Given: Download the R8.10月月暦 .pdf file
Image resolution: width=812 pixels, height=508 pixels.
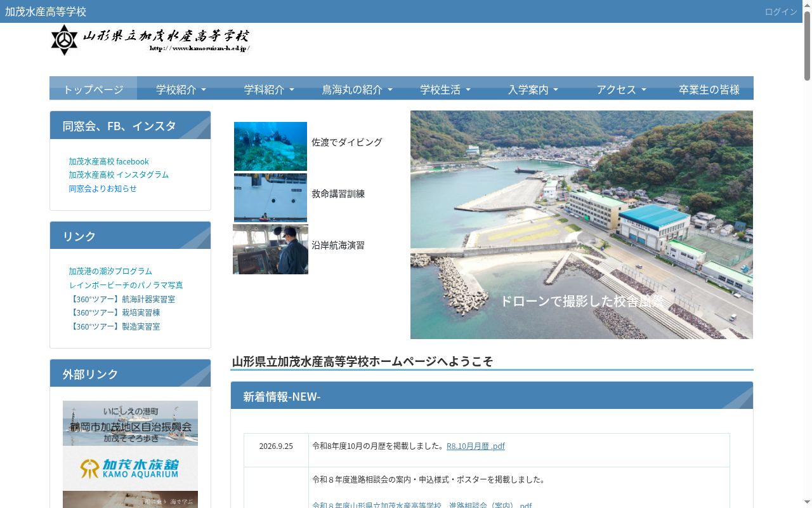Looking at the screenshot, I should 476,446.
